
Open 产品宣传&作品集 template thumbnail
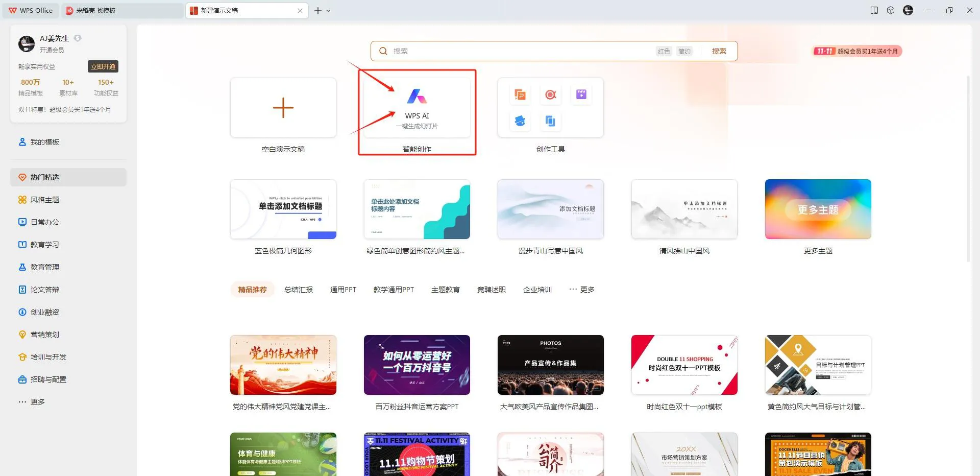[x=551, y=365]
